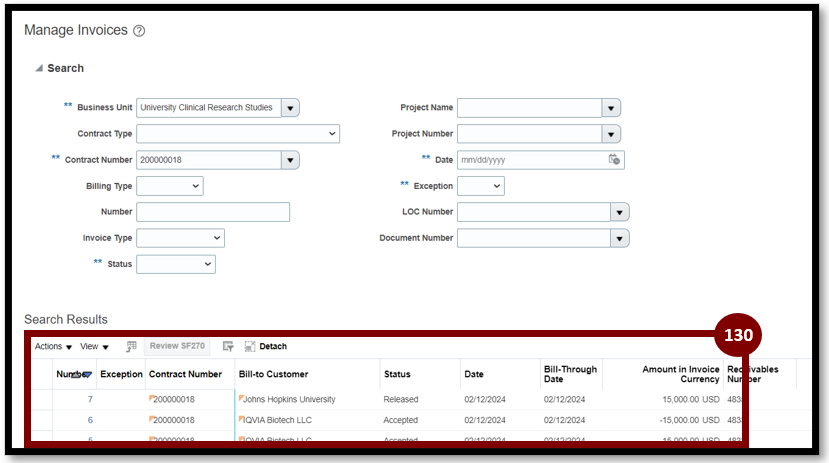The height and width of the screenshot is (463, 829).
Task: Click the Review SF270 button
Action: (177, 346)
